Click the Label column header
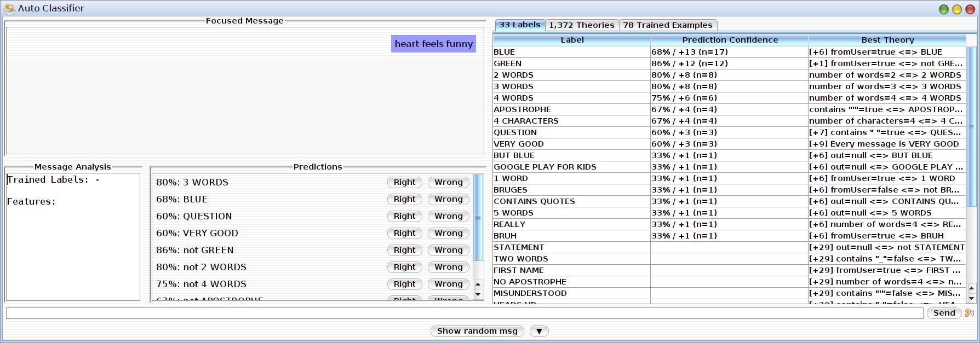This screenshot has height=343, width=980. coord(572,40)
